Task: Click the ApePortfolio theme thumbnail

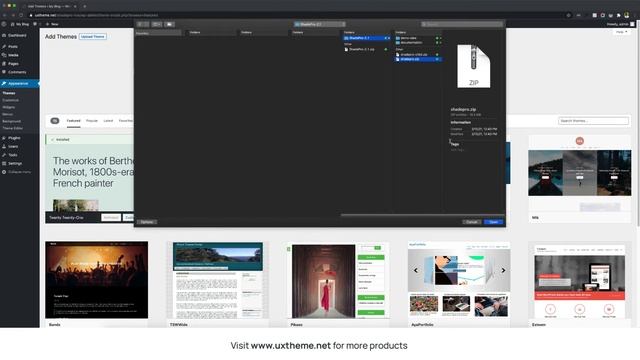Action: 459,280
